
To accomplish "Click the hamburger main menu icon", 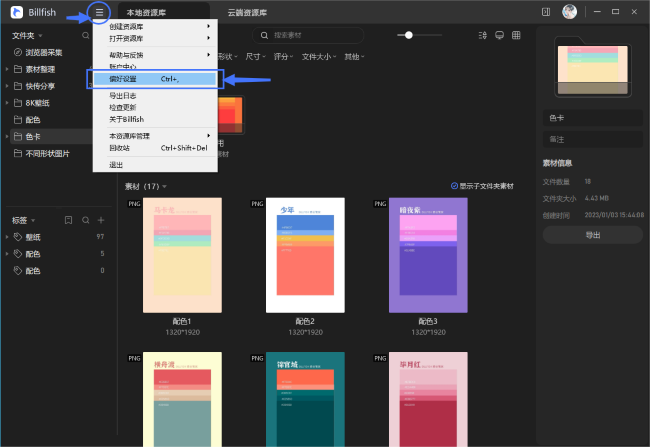I will [98, 12].
